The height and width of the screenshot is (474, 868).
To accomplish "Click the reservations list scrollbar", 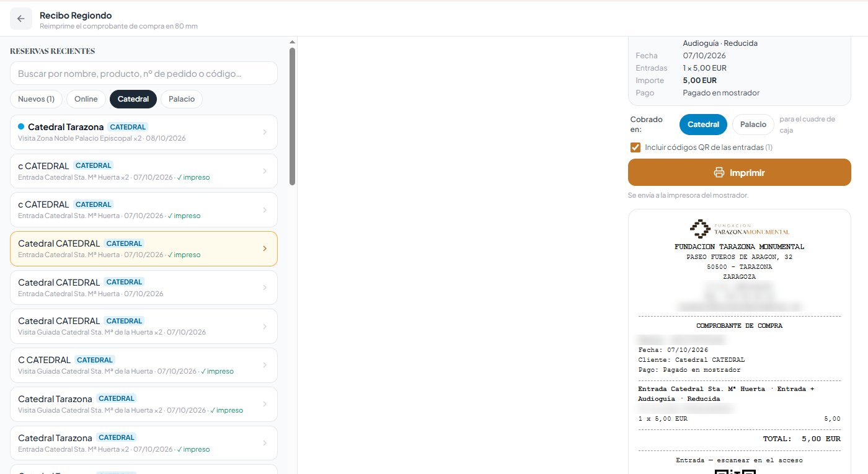I will [x=293, y=116].
